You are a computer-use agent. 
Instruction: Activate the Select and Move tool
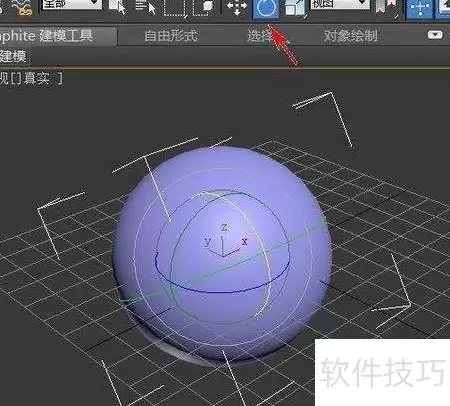237,7
